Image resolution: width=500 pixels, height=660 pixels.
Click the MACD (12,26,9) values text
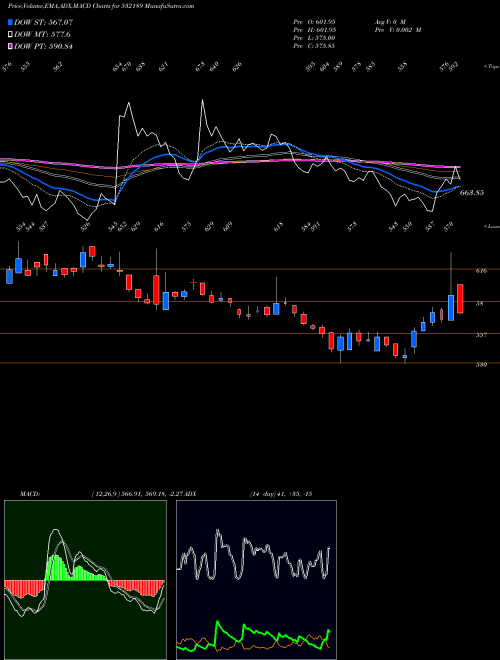click(x=137, y=494)
